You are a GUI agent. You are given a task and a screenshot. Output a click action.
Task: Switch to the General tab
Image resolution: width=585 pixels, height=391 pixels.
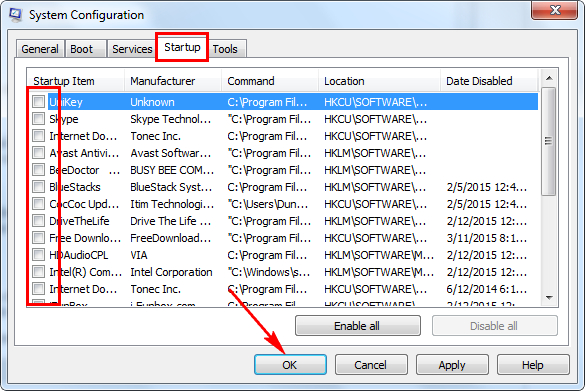(x=40, y=49)
